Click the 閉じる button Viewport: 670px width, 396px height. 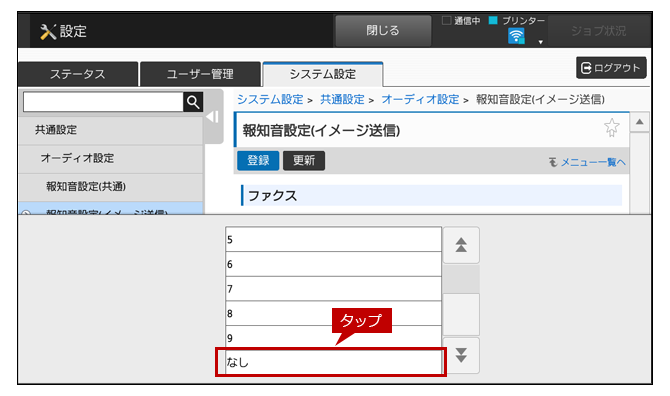click(383, 31)
